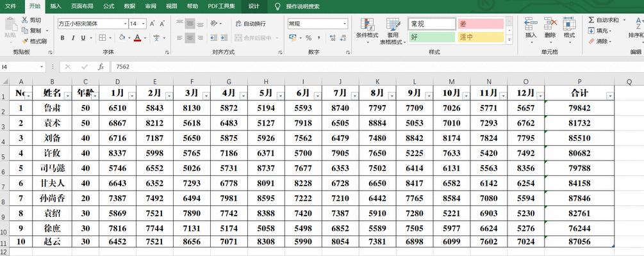Expand the cell styles gallery

[509, 40]
